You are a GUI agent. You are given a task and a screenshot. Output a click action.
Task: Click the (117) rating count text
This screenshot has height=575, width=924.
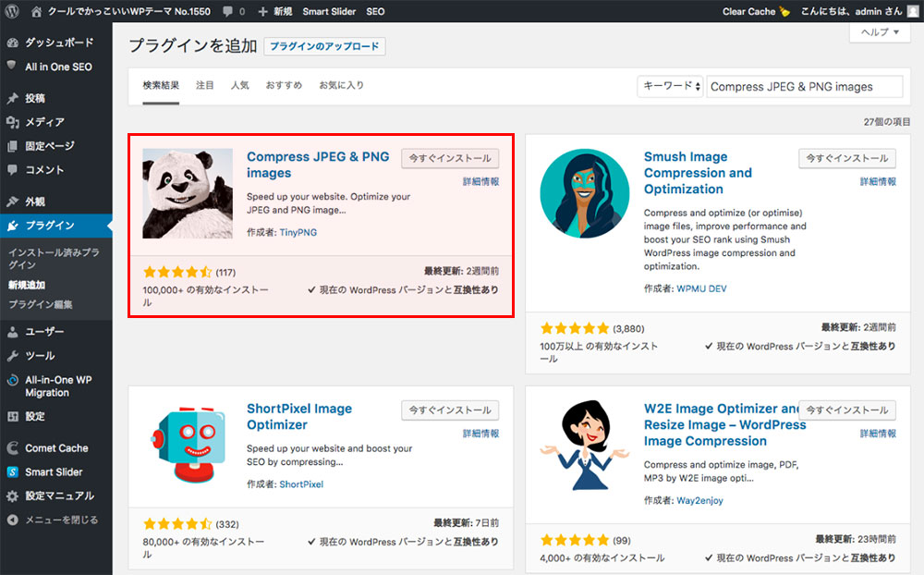click(225, 273)
